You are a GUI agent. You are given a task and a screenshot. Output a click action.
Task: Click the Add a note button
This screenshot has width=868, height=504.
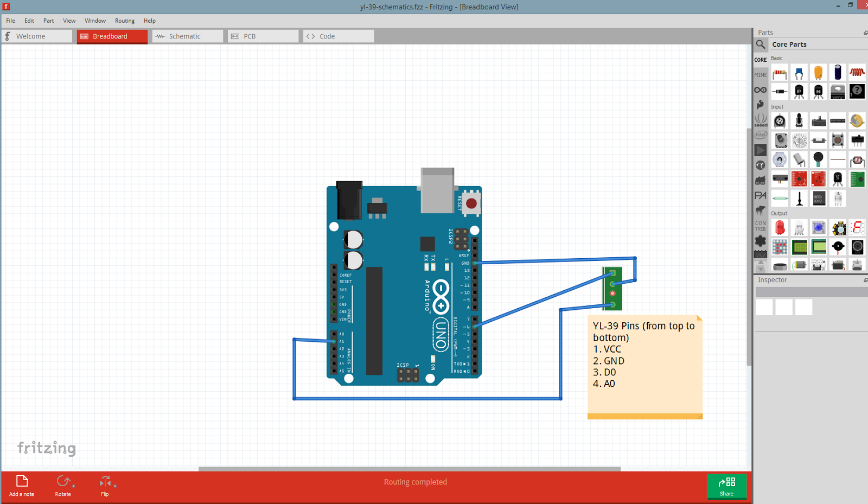coord(22,486)
